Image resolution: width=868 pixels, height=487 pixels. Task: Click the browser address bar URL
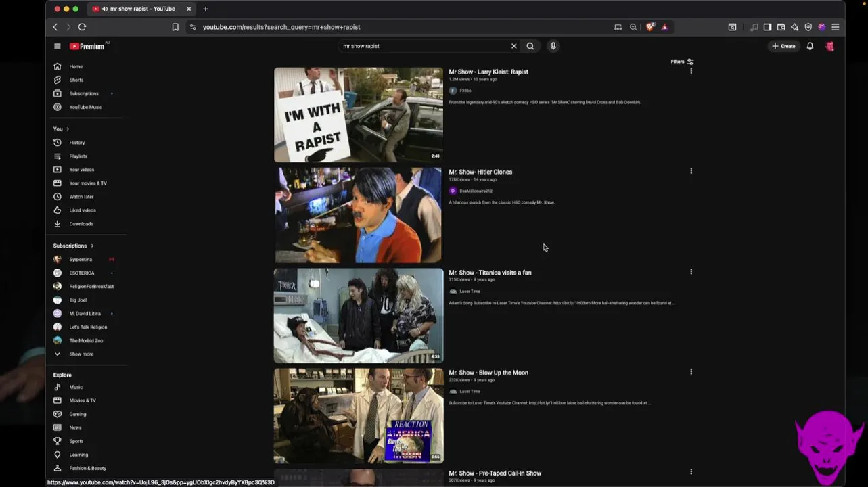(281, 27)
